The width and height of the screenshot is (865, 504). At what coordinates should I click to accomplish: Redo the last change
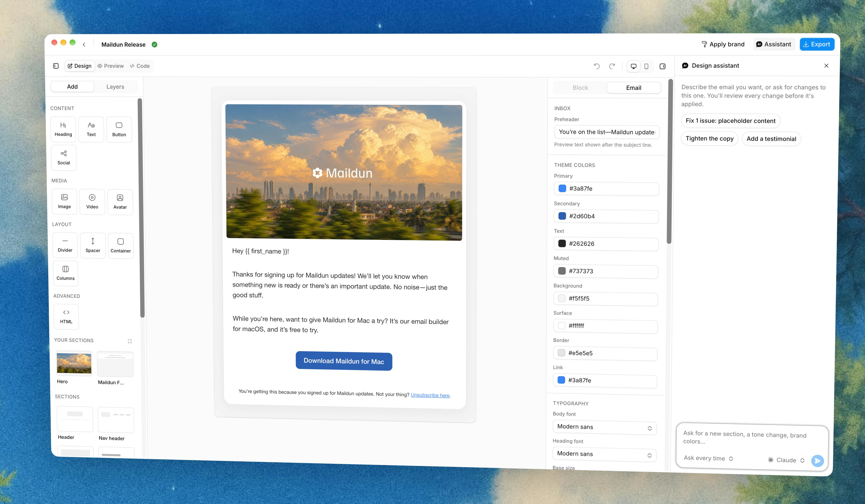coord(612,66)
